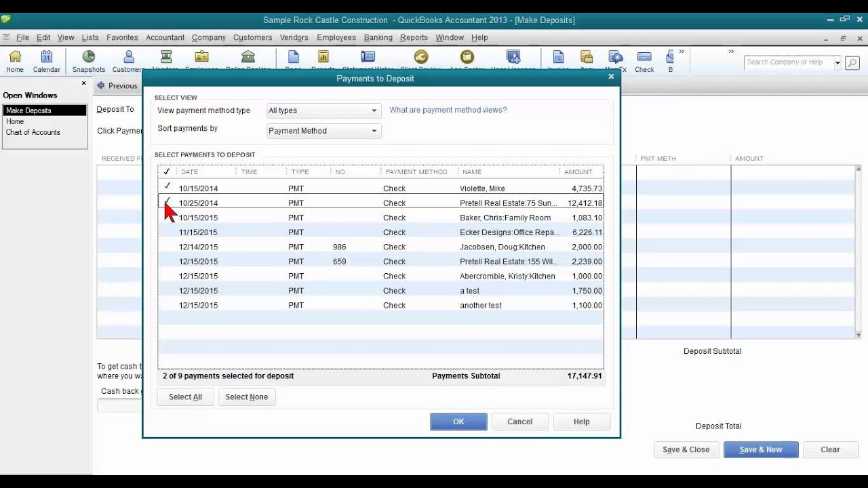Click the checkmark column header
The image size is (868, 488).
tap(167, 171)
